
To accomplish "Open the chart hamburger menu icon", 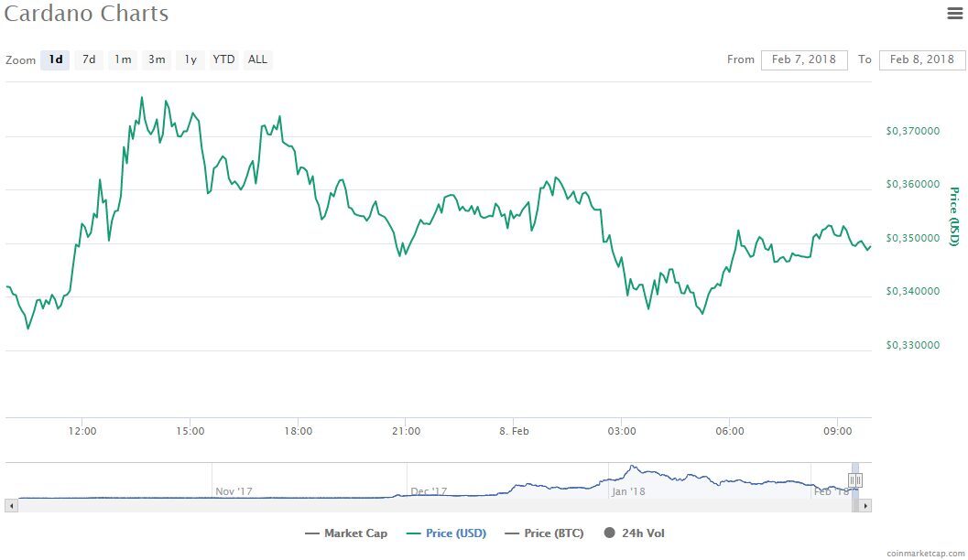I will (954, 13).
